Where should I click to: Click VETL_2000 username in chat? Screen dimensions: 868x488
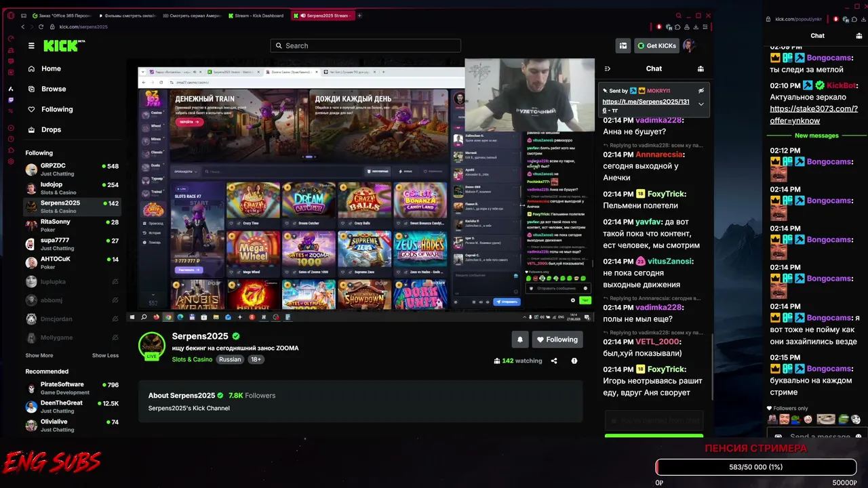tap(658, 342)
